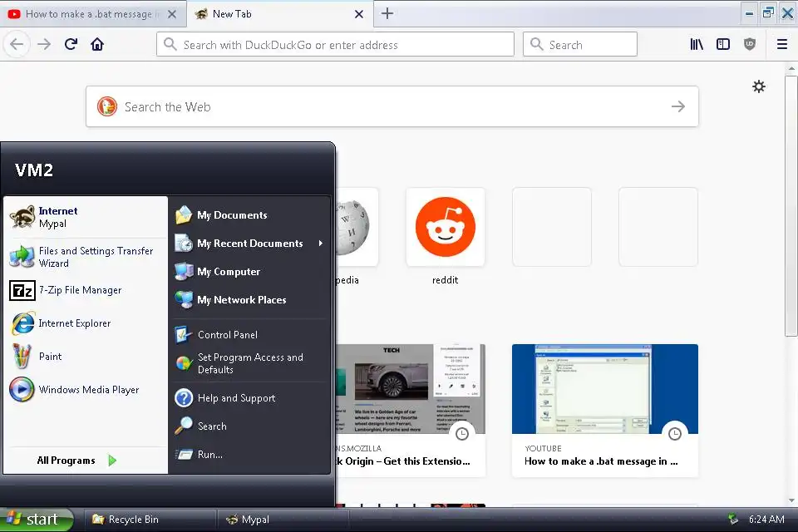Submit Search the Web arrow
Screen dimensions: 798x532
[x=678, y=106]
